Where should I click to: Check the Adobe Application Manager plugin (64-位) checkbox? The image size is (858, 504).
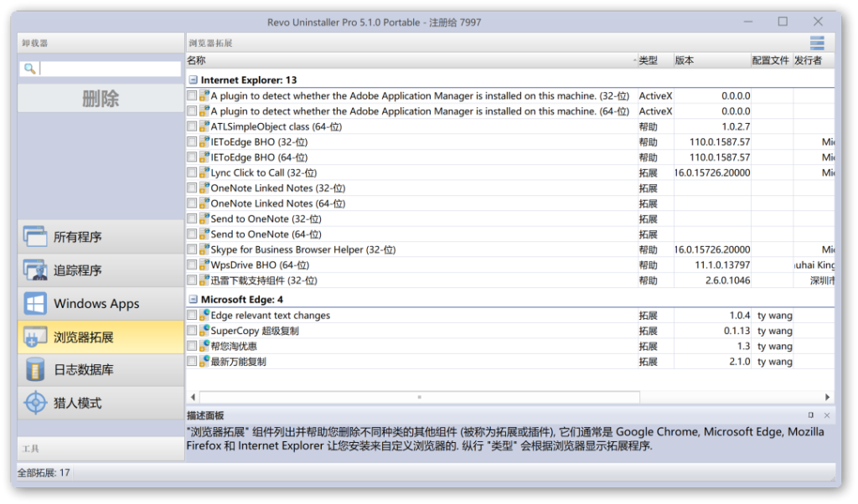point(192,111)
